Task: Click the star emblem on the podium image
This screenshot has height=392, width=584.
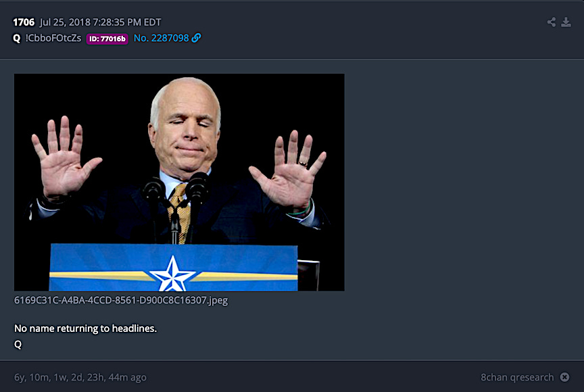Action: pos(172,274)
